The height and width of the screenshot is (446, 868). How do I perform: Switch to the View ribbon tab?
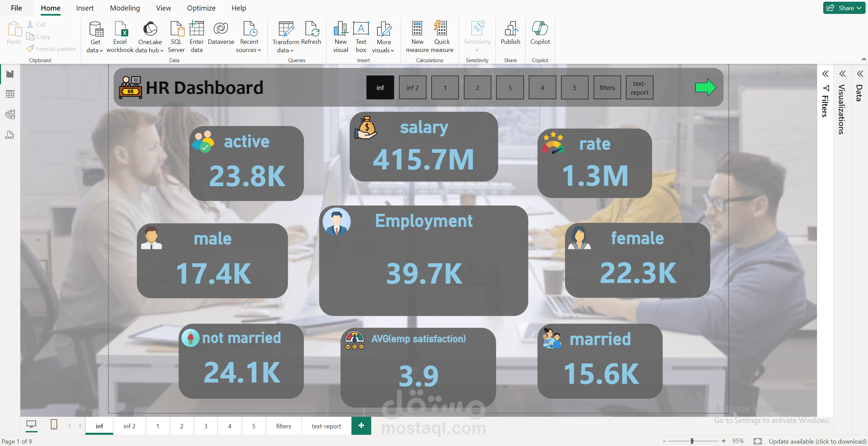(163, 8)
